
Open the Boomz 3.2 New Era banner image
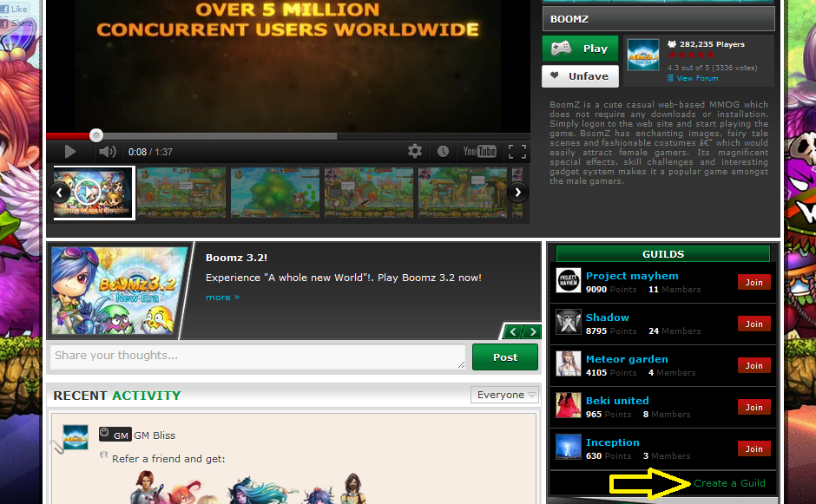point(120,291)
